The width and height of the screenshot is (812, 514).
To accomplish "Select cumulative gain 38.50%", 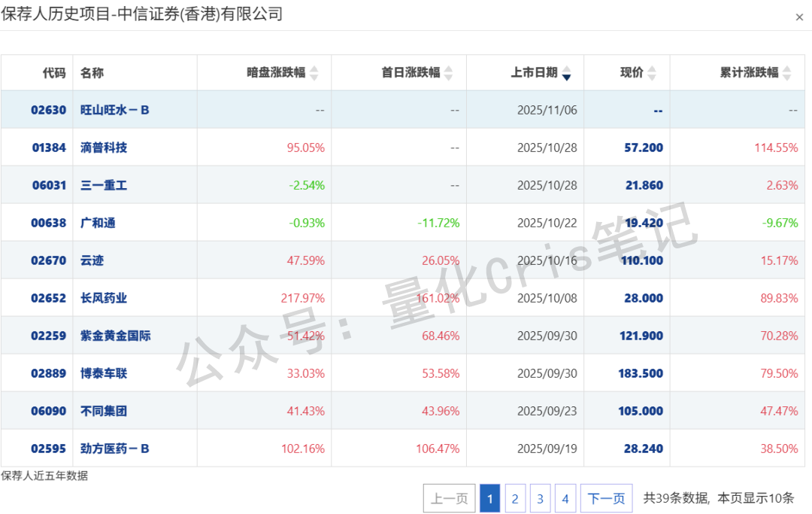I will (780, 449).
